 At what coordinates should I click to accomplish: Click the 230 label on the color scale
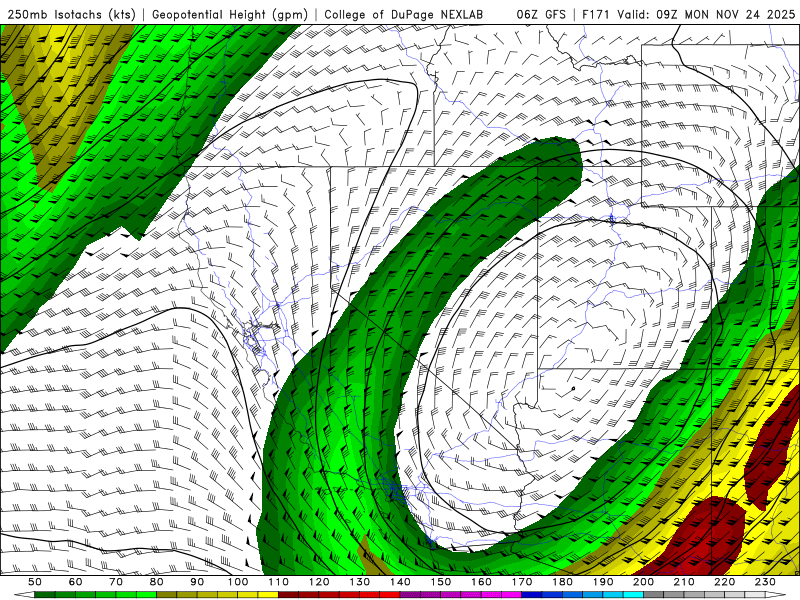point(765,582)
